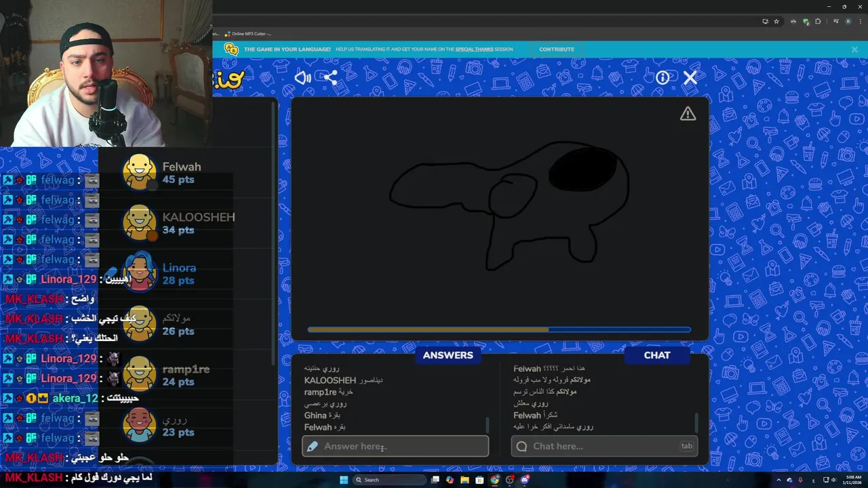Click the 'tab' key hint in chat field
Image resolution: width=868 pixels, height=488 pixels.
[x=687, y=446]
